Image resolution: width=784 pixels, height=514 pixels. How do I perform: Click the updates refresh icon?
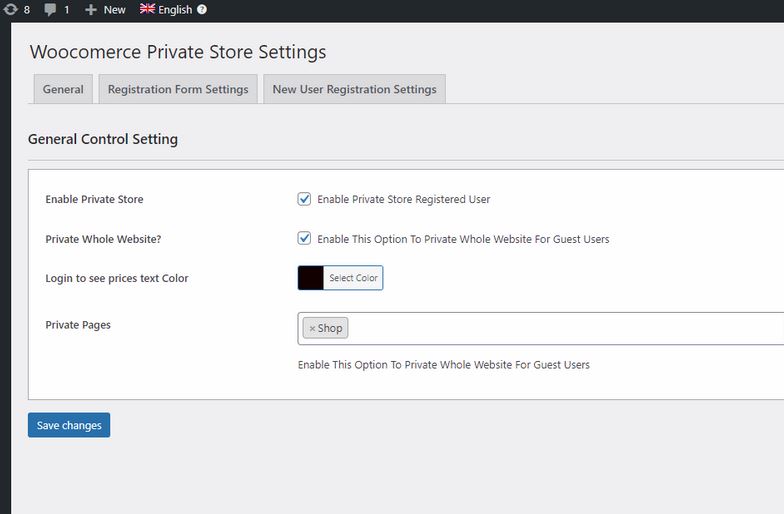click(10, 9)
